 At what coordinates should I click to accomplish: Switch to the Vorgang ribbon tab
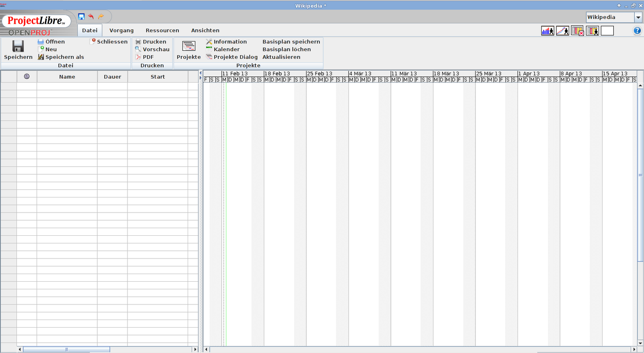coord(121,30)
